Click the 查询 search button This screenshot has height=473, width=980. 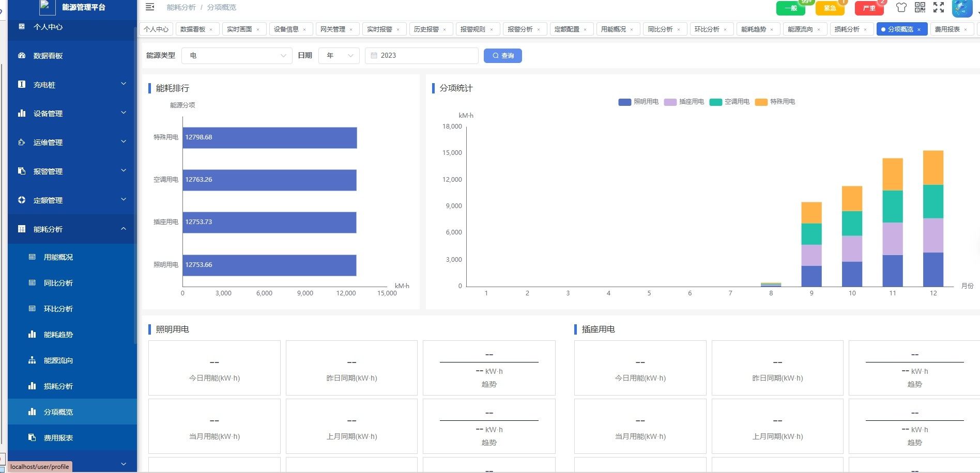coord(502,56)
